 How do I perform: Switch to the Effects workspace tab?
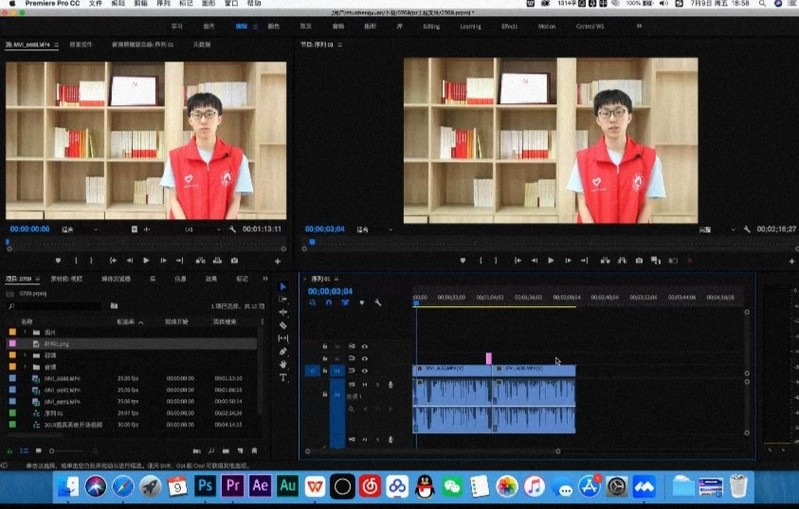coord(509,26)
